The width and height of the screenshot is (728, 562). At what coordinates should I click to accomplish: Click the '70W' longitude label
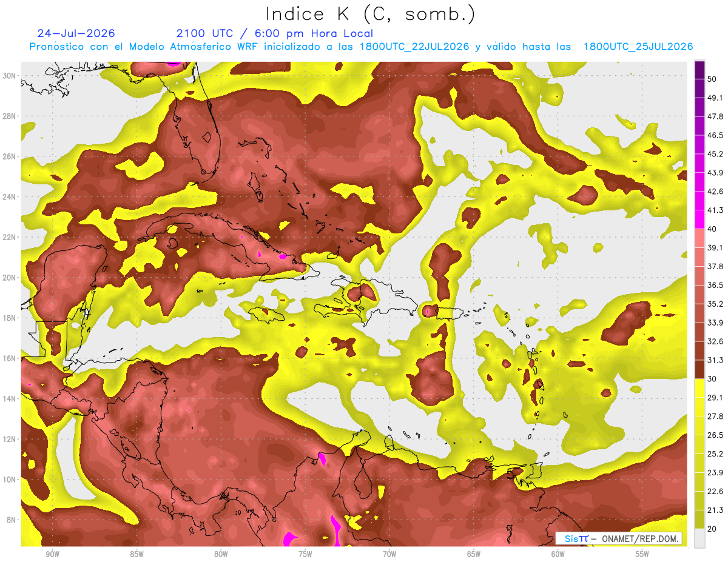(389, 554)
